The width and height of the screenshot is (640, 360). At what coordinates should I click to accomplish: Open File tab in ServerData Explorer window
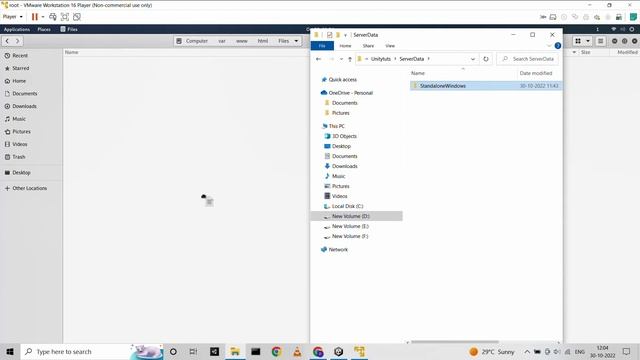point(322,46)
